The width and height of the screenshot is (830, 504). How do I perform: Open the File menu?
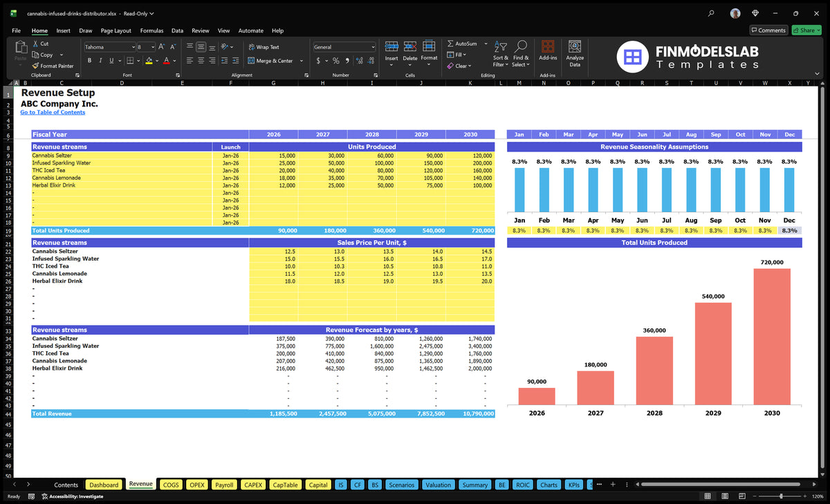pyautogui.click(x=16, y=30)
